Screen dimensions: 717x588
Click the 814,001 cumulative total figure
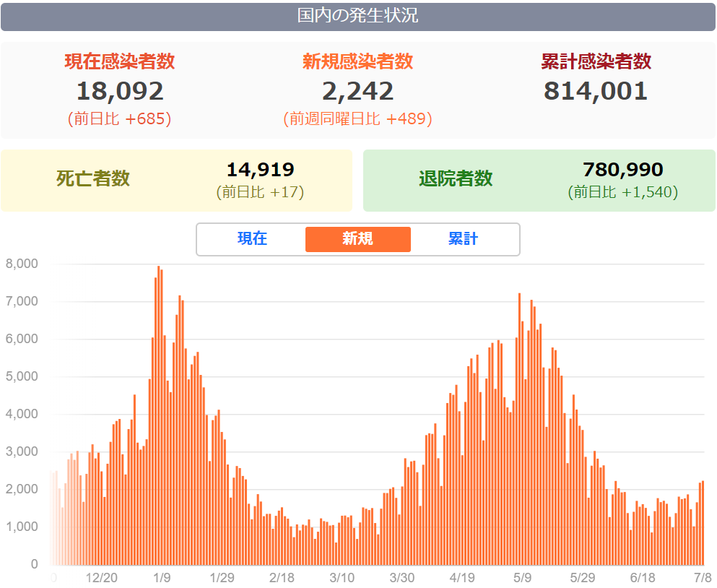(596, 91)
